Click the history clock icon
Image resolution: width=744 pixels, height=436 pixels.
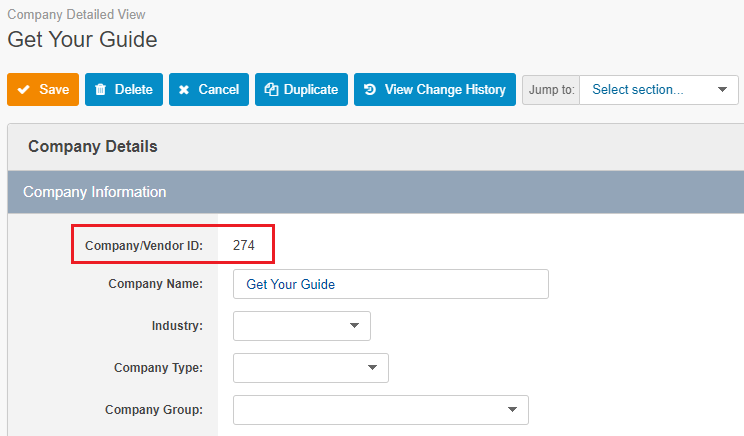click(370, 89)
